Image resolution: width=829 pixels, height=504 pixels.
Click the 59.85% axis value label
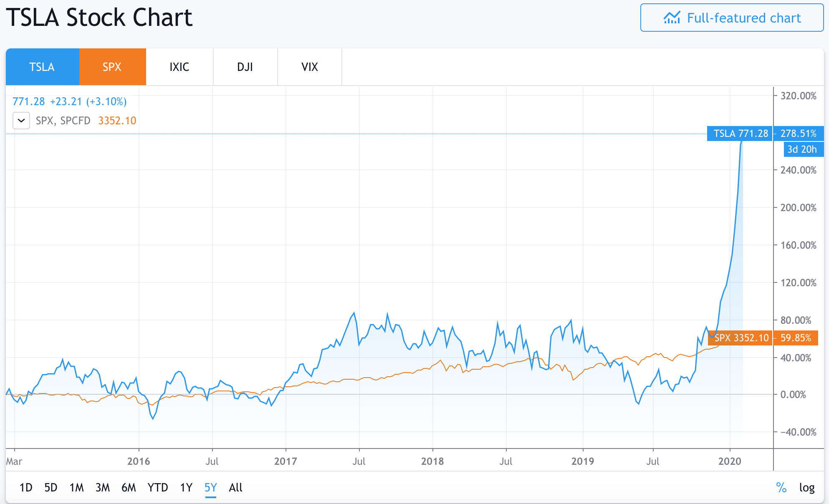pyautogui.click(x=796, y=338)
